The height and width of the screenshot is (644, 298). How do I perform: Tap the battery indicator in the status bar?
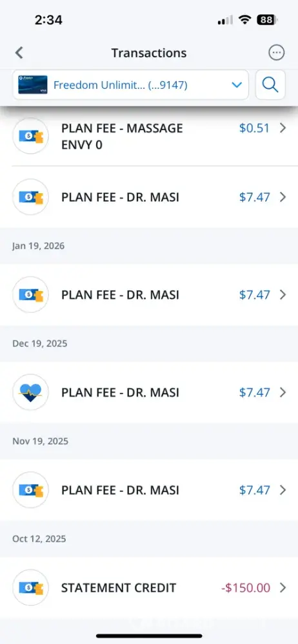(x=267, y=20)
